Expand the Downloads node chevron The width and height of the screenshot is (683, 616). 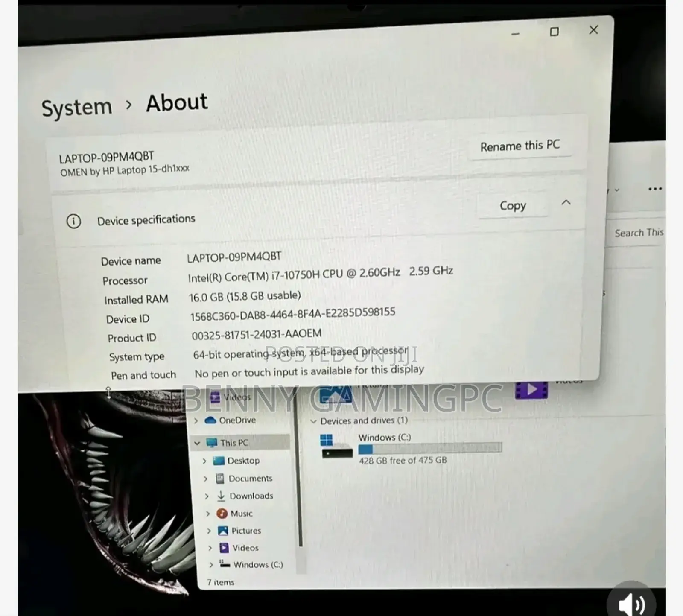[x=207, y=496]
